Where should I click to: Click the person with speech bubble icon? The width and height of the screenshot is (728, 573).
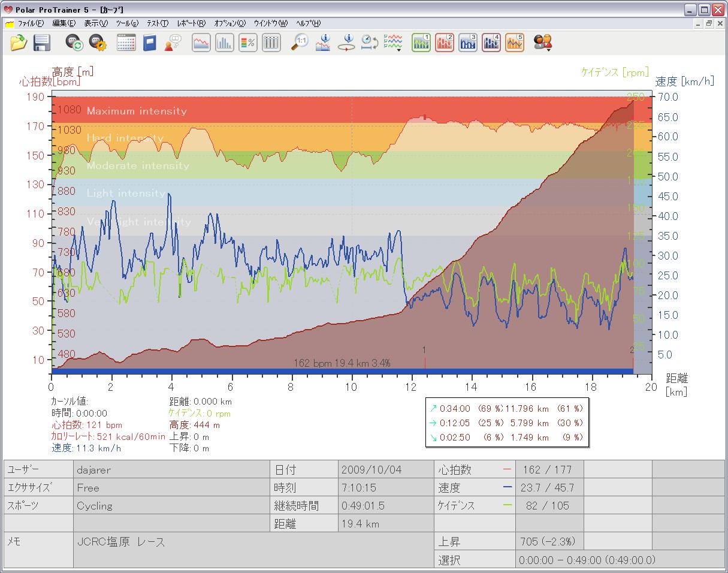tap(173, 43)
